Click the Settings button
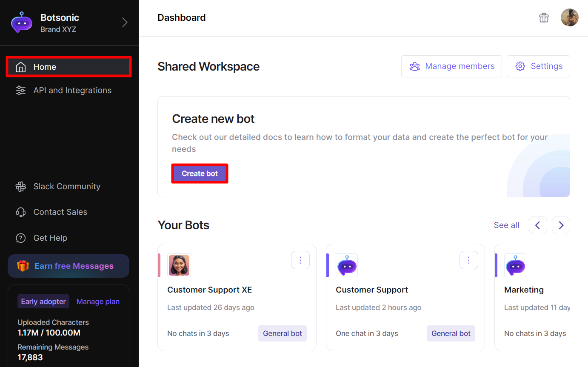 [x=538, y=66]
